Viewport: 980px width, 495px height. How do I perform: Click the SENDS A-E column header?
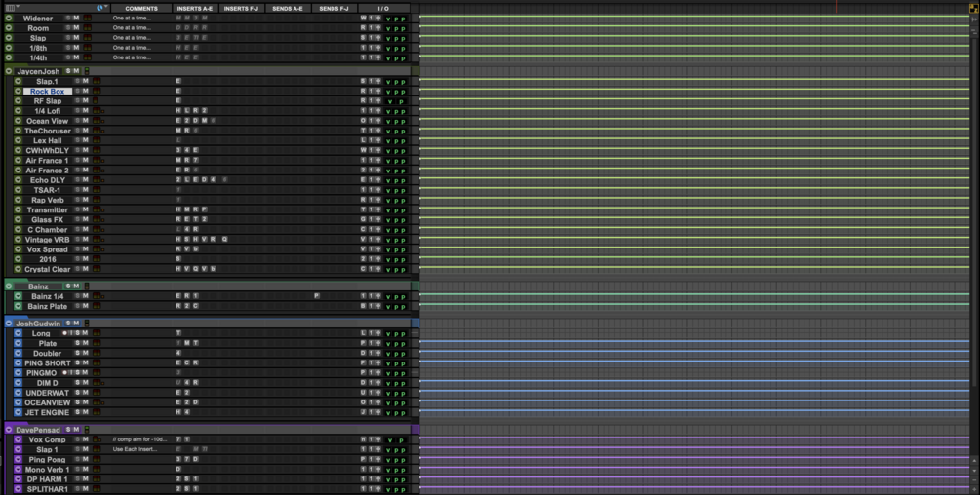pyautogui.click(x=288, y=8)
